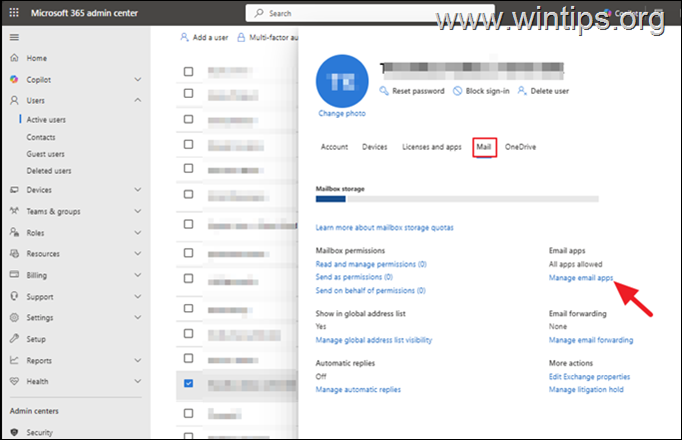Click the Reports chart icon
The image size is (682, 440).
14,360
